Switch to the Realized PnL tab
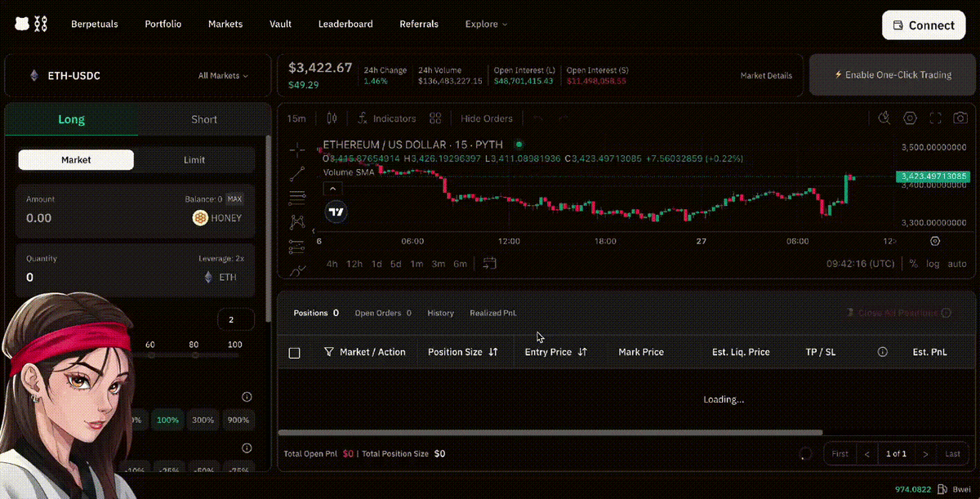The image size is (980, 499). (x=493, y=313)
